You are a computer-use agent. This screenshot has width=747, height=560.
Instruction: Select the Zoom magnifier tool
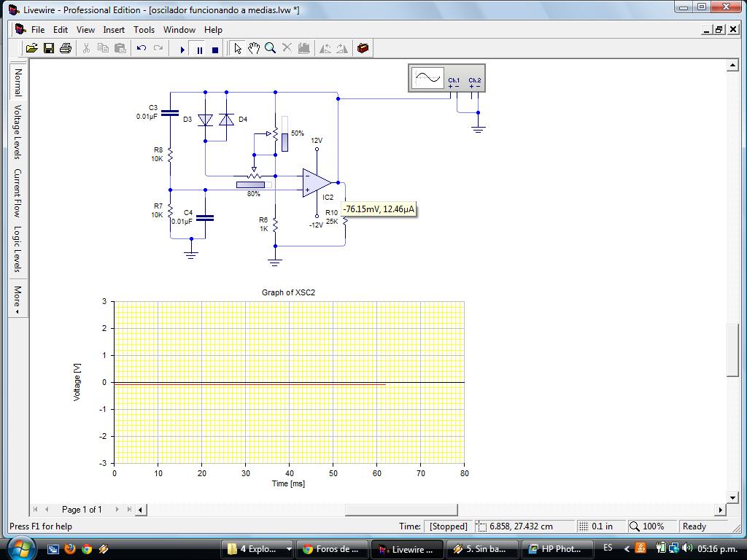click(x=270, y=49)
